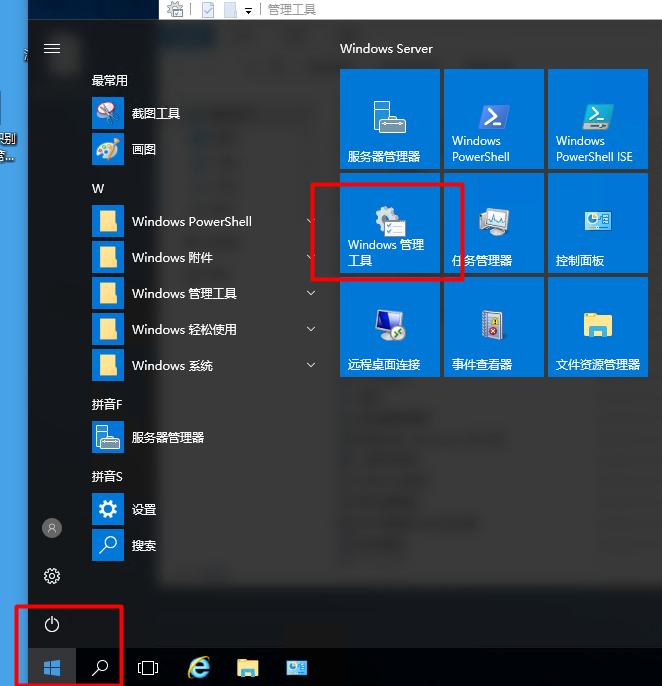Click the W letter group header
The image size is (662, 686).
click(98, 189)
